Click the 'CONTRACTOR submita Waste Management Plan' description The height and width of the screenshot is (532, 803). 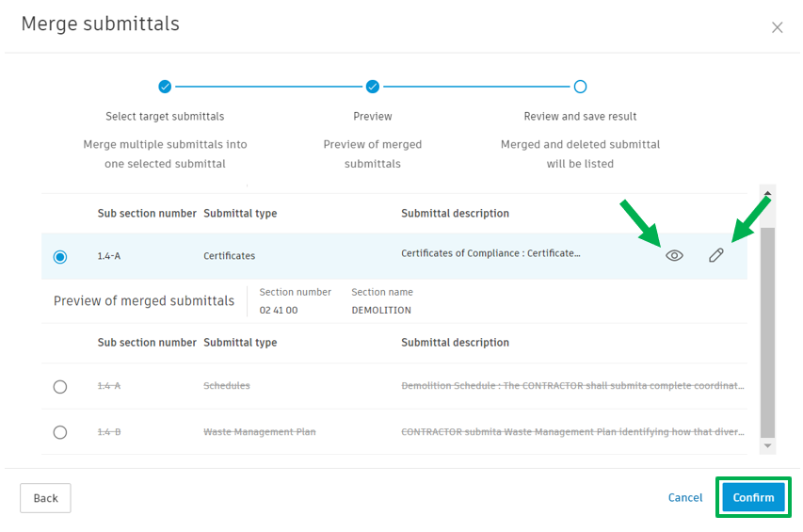(572, 431)
